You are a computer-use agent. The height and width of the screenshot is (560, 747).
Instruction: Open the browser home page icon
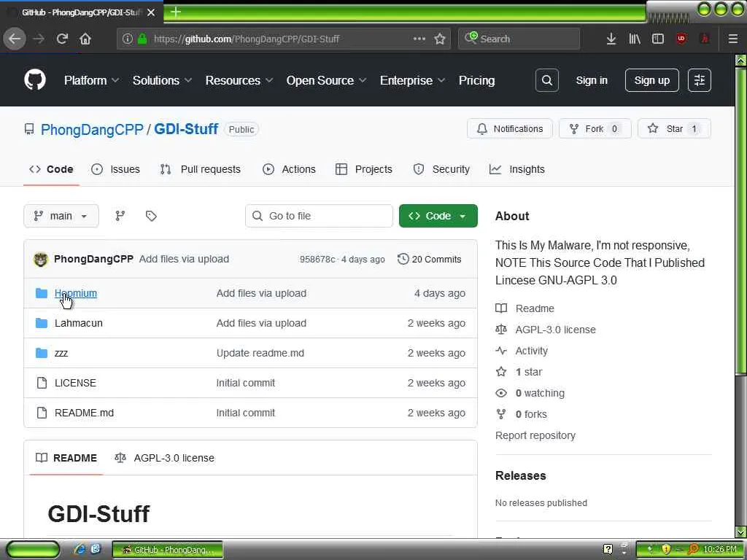click(x=85, y=39)
